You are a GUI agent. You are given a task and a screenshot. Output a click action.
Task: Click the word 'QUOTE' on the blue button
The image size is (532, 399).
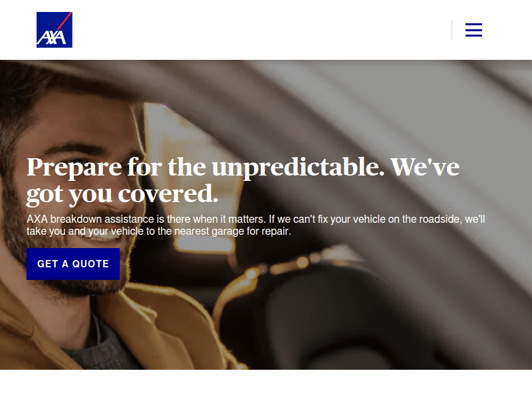(90, 264)
